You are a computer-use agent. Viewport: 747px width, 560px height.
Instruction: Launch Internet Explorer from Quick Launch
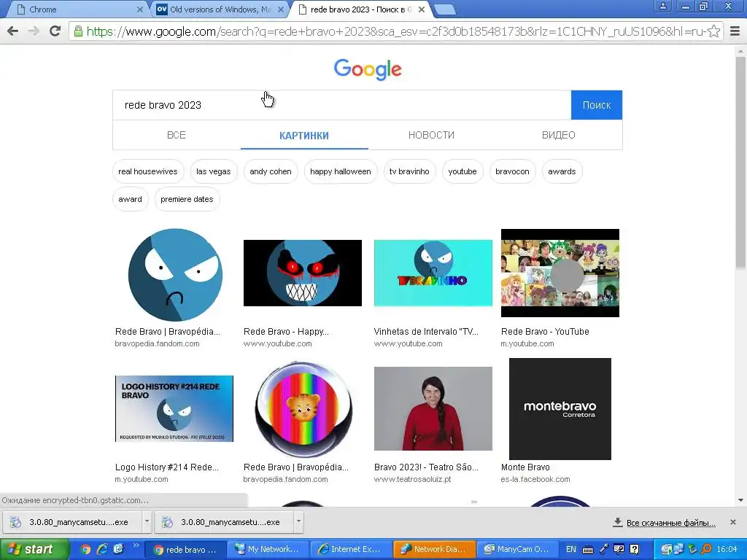pos(102,549)
